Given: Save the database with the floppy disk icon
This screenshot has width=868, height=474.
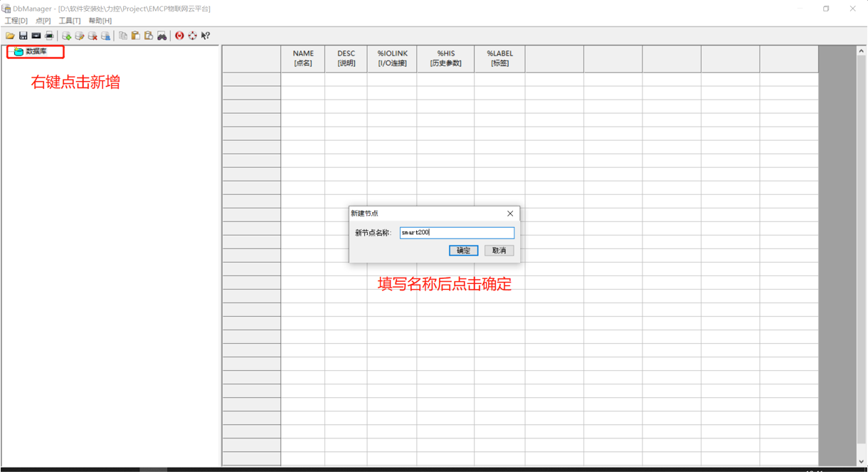Looking at the screenshot, I should (x=23, y=36).
